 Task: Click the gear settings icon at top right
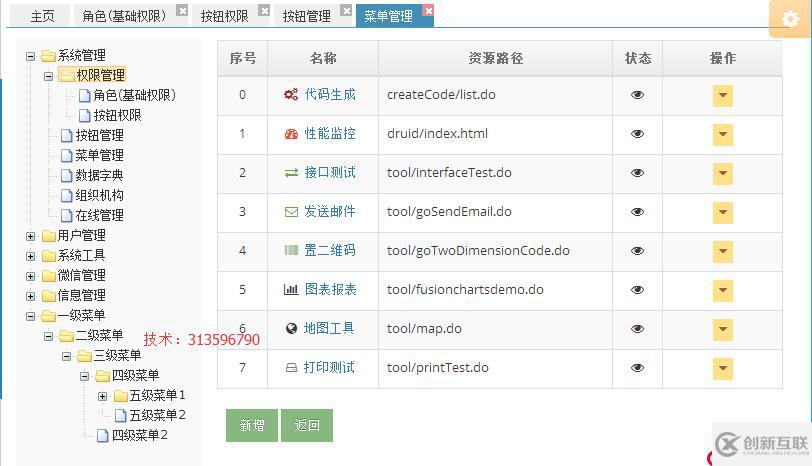pyautogui.click(x=790, y=19)
